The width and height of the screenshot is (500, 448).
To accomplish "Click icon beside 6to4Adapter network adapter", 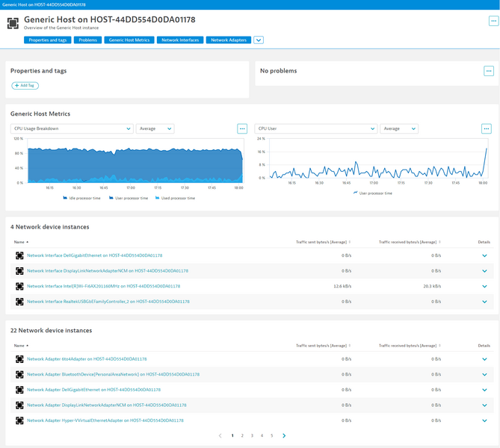I will pyautogui.click(x=19, y=359).
